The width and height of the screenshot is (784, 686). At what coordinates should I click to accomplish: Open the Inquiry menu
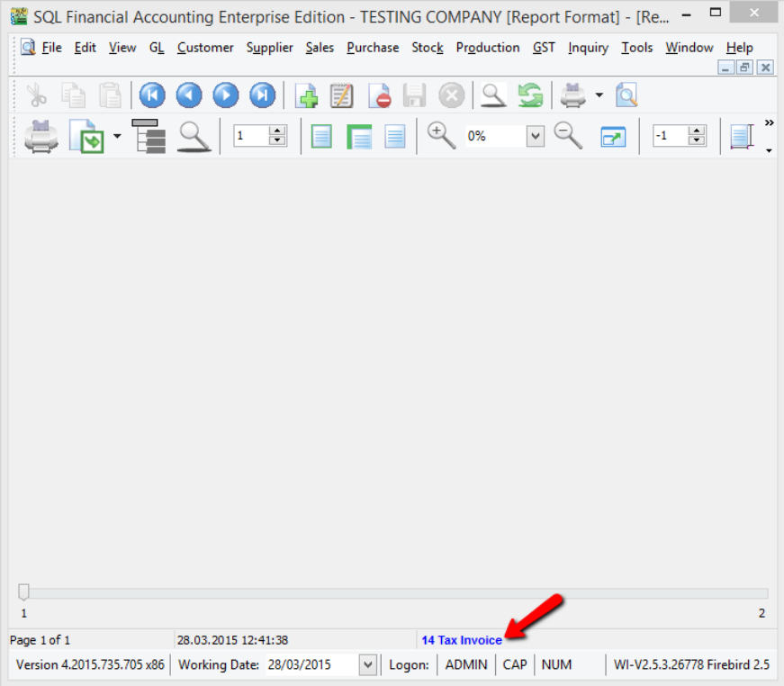(588, 48)
